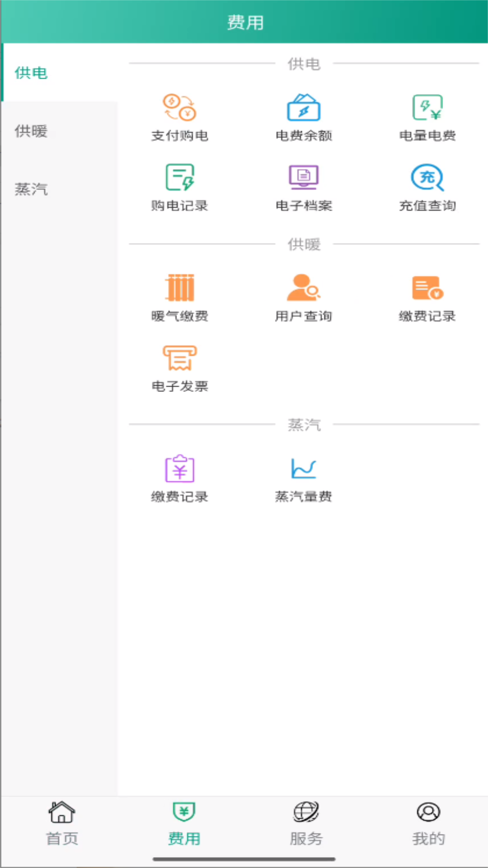Tap the 费用 bottom navigation tab

click(x=184, y=823)
